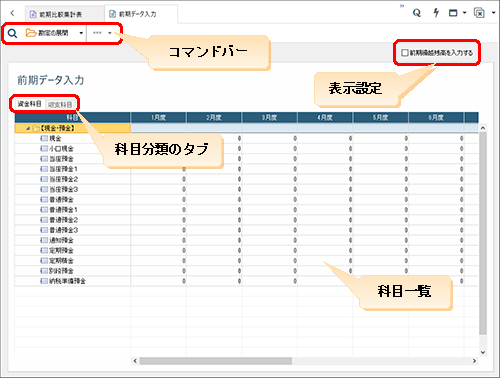
Task: Click vertical scrollbar down arrow
Action: [483, 352]
